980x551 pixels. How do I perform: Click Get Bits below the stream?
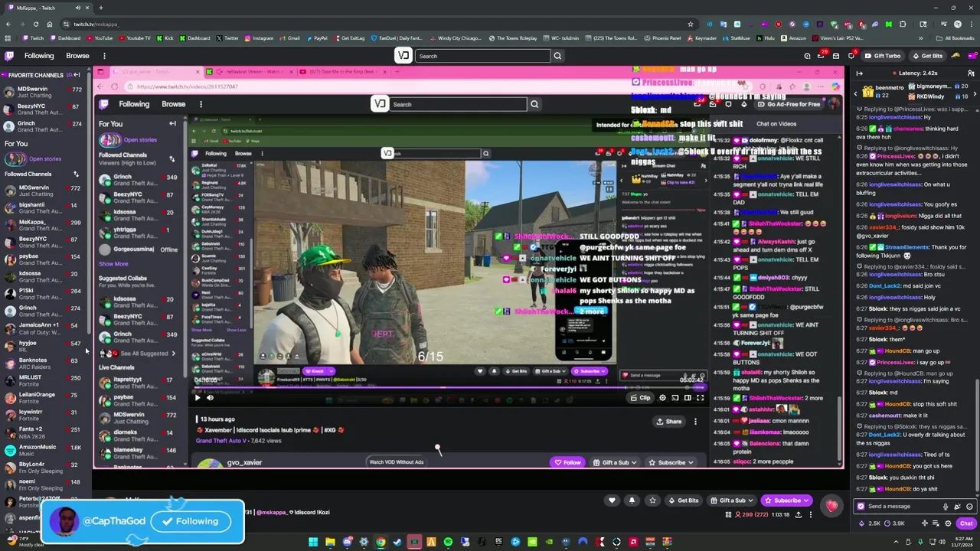683,500
